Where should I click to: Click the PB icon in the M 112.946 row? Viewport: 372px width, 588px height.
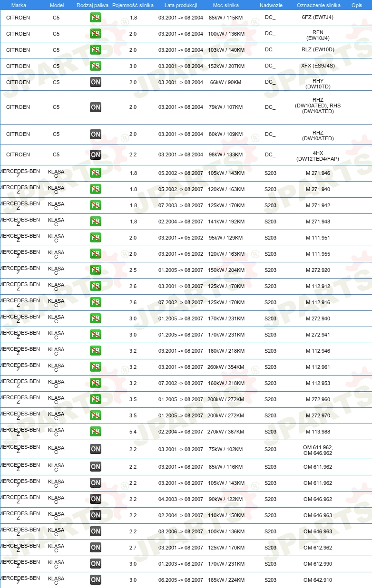tap(96, 351)
